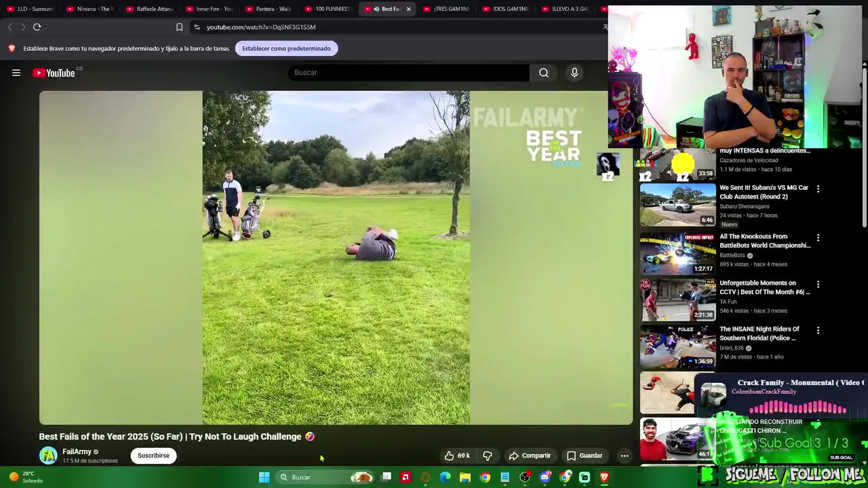Open options for We Sent It! Subaru video
The image size is (868, 488).
(x=818, y=189)
